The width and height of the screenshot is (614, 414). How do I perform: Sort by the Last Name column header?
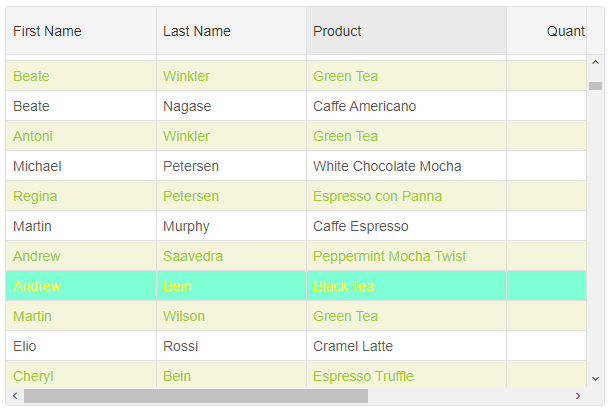(230, 31)
